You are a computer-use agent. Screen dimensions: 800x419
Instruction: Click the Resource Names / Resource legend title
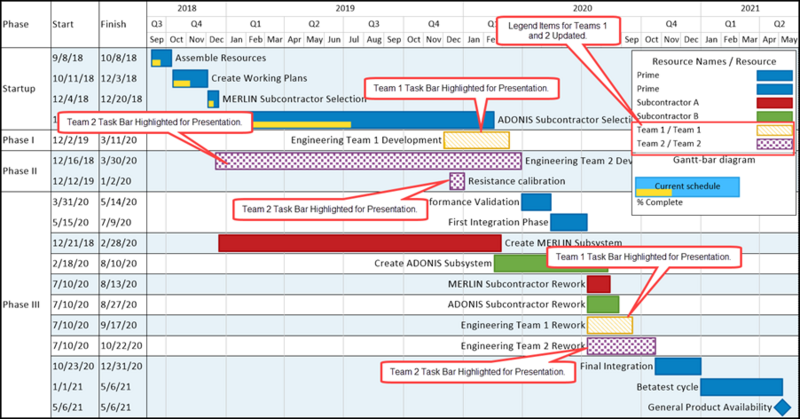click(x=714, y=62)
